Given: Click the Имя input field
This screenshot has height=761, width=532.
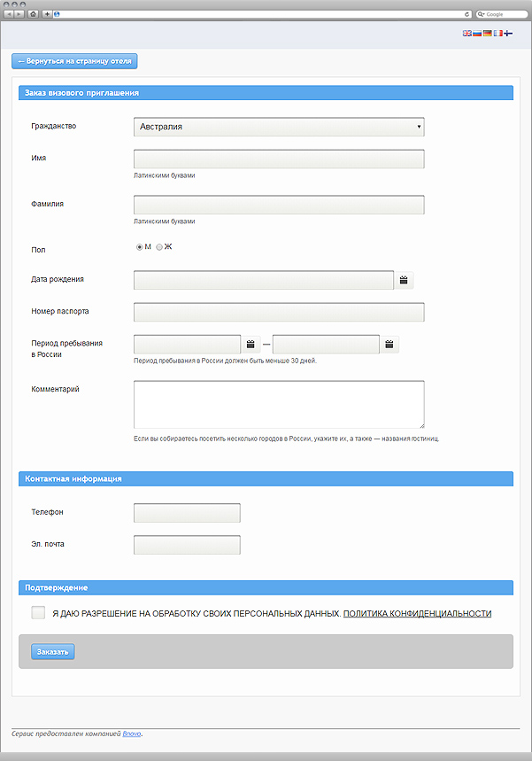Looking at the screenshot, I should 279,159.
